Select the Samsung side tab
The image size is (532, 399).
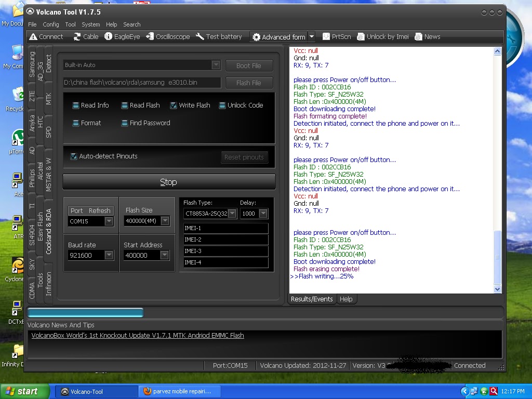tap(32, 64)
